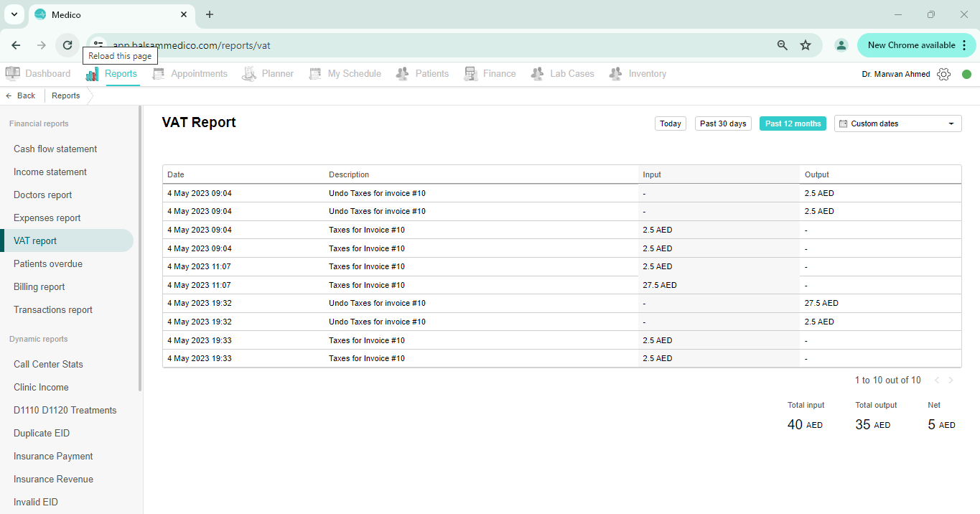The height and width of the screenshot is (514, 980).
Task: Open the Dashboard icon in the navigation bar
Action: pyautogui.click(x=12, y=73)
